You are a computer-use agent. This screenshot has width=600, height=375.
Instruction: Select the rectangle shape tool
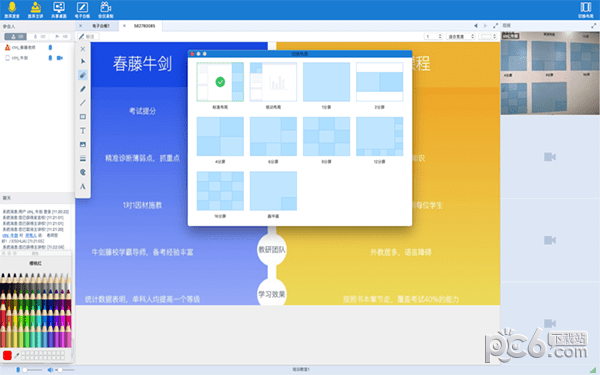point(83,117)
